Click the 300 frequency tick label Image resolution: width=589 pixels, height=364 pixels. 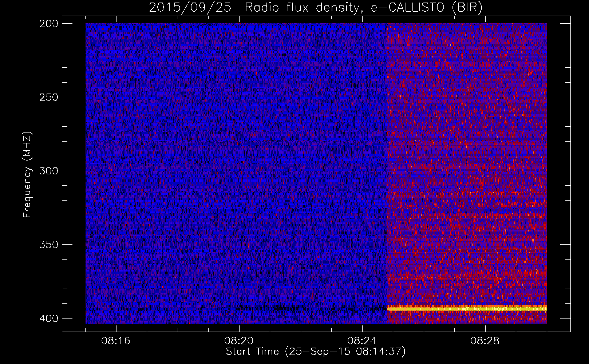click(x=48, y=171)
